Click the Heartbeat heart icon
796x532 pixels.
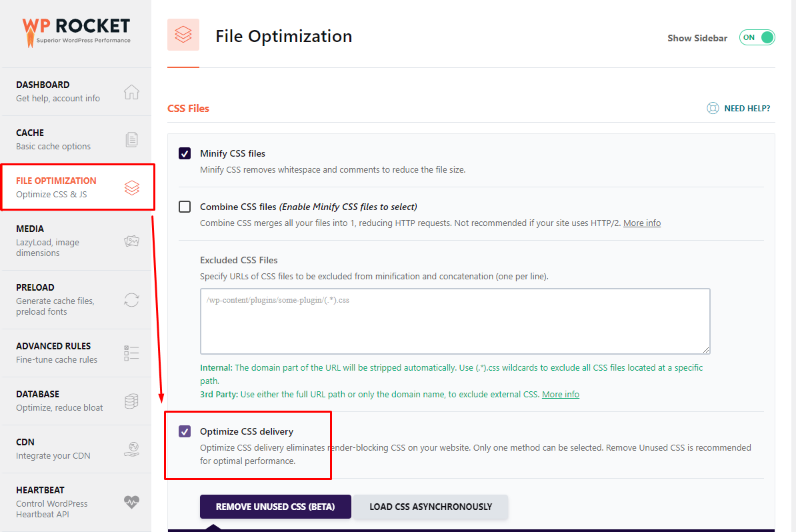pos(131,502)
